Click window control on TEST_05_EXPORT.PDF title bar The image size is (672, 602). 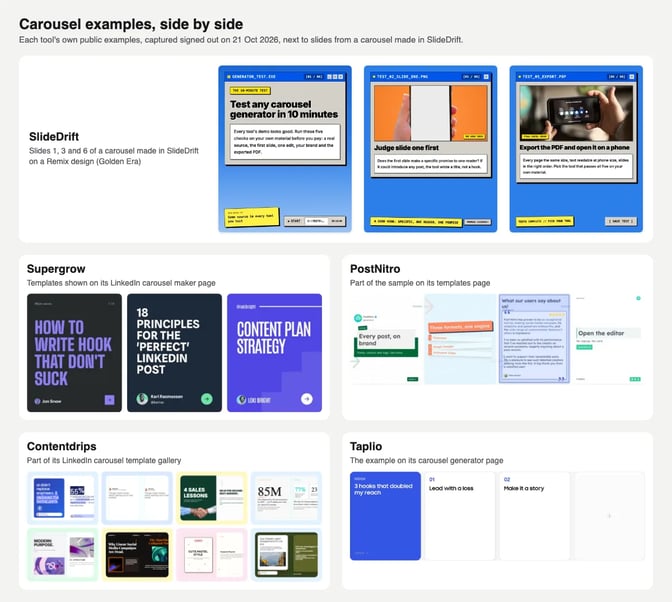point(631,77)
